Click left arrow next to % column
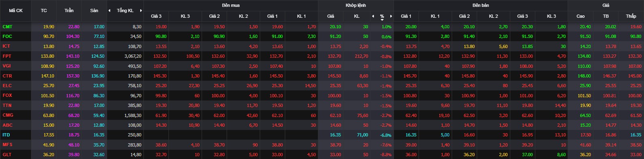The height and width of the screenshot is (159, 644). [x=373, y=16]
